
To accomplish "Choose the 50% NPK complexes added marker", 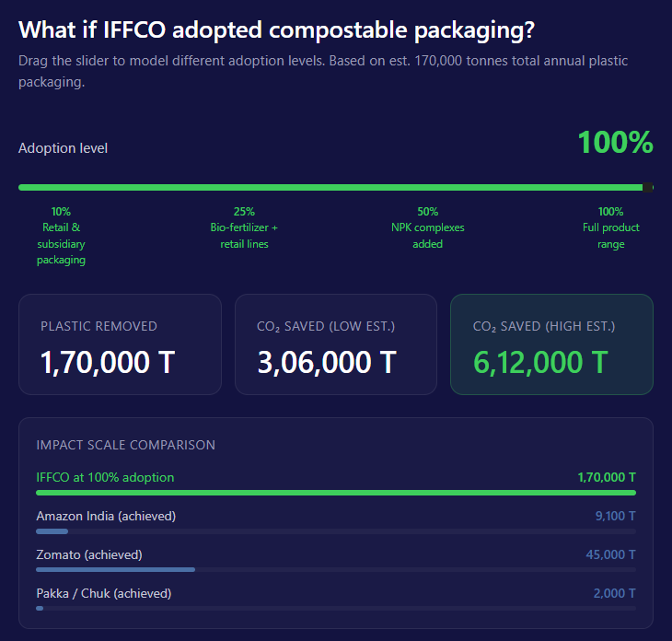I will (427, 227).
